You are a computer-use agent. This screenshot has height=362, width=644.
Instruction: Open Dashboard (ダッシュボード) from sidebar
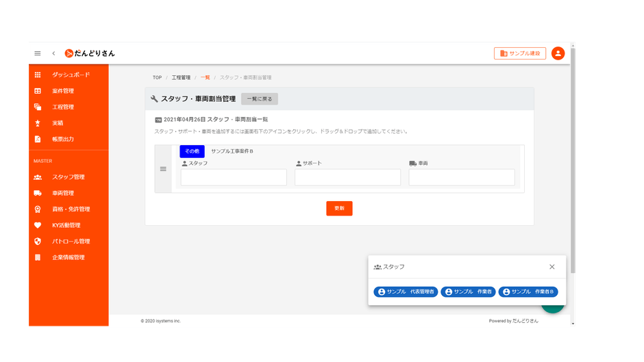coord(71,75)
